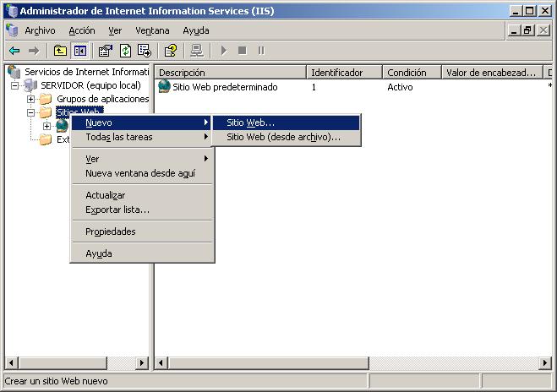
Task: Select SERVIDOR (equipo local) tree label
Action: (x=91, y=85)
